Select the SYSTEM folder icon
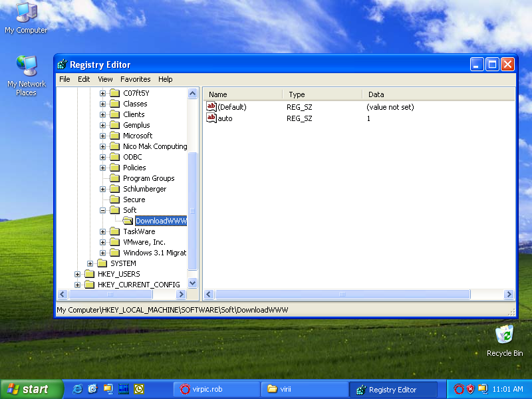Viewport: 532px width, 399px height. [x=102, y=263]
